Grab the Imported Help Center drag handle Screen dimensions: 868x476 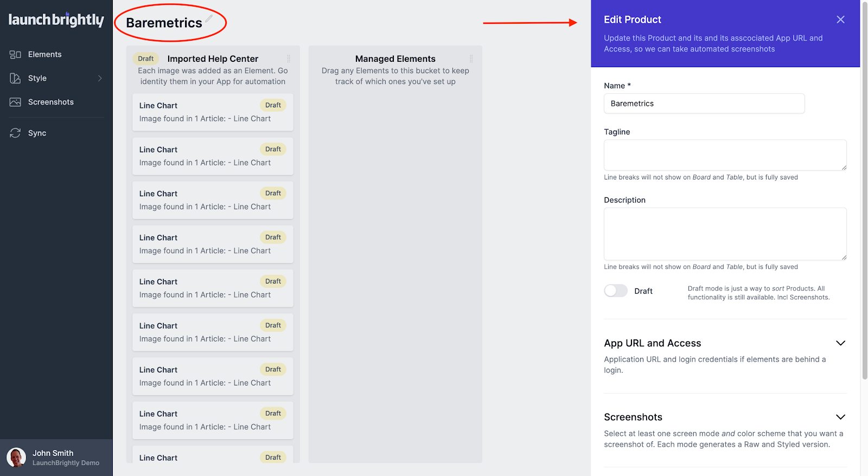click(289, 59)
